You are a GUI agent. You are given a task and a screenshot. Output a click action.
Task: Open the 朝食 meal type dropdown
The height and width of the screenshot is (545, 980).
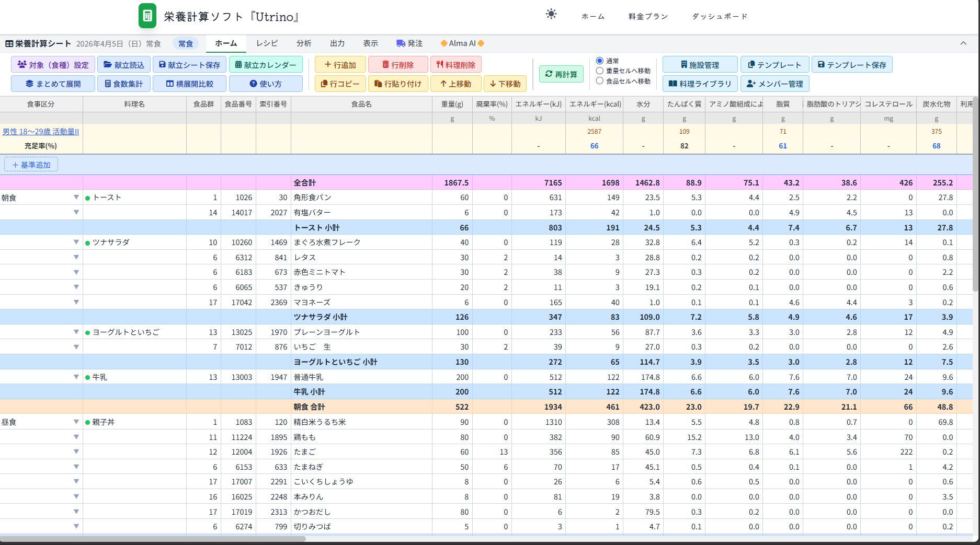[x=76, y=198]
